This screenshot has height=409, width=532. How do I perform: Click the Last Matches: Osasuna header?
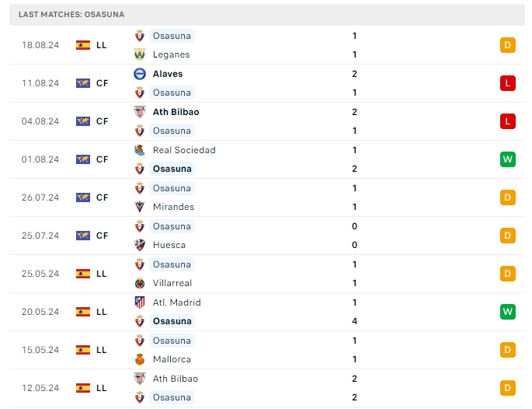click(71, 15)
